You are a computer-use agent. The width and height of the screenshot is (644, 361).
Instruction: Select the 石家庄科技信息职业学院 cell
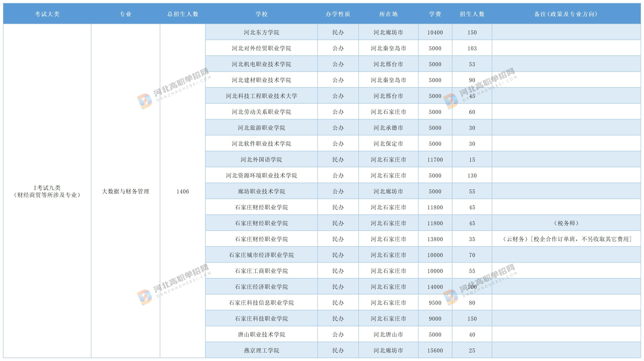click(262, 303)
